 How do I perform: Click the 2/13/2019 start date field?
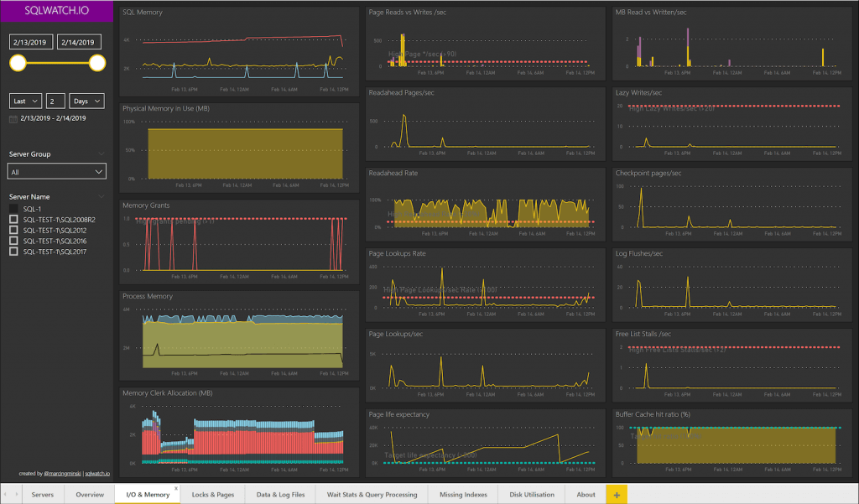(x=31, y=41)
